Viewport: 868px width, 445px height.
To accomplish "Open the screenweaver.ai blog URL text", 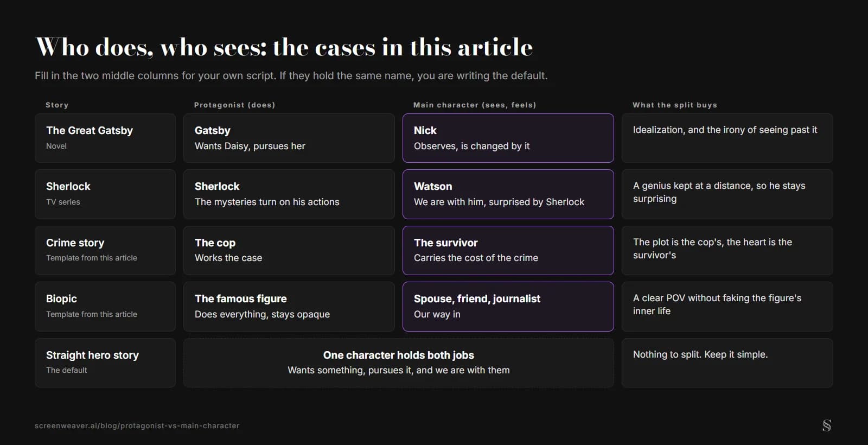I will (x=137, y=426).
